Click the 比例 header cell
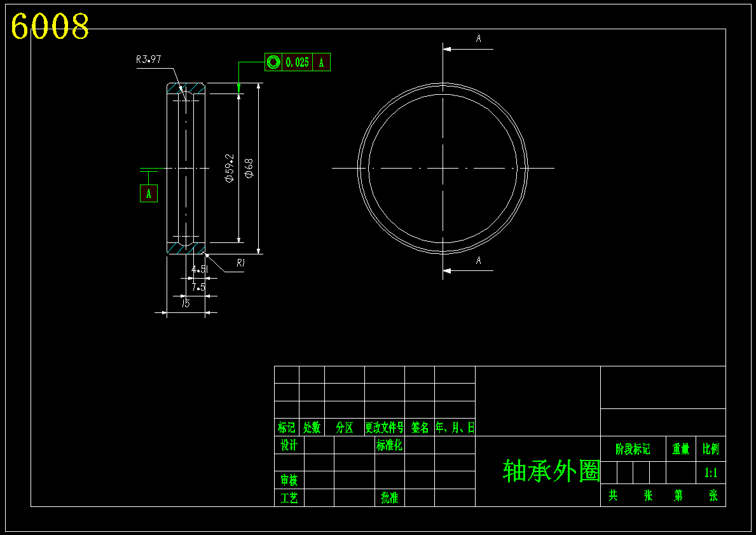This screenshot has height=535, width=756. point(711,450)
